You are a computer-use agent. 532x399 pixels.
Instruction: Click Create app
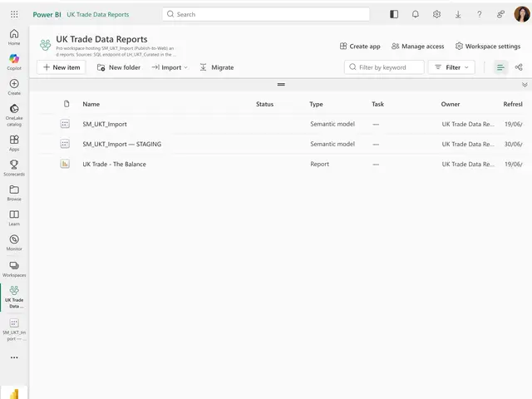360,47
